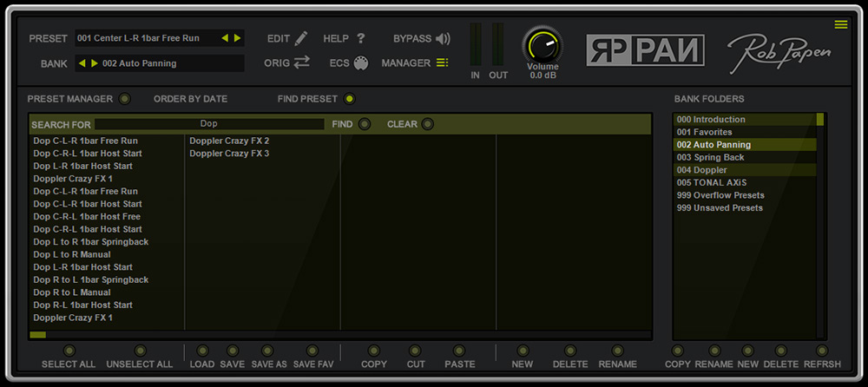Image resolution: width=868 pixels, height=387 pixels.
Task: Click the preset PASTE button
Action: pyautogui.click(x=459, y=351)
